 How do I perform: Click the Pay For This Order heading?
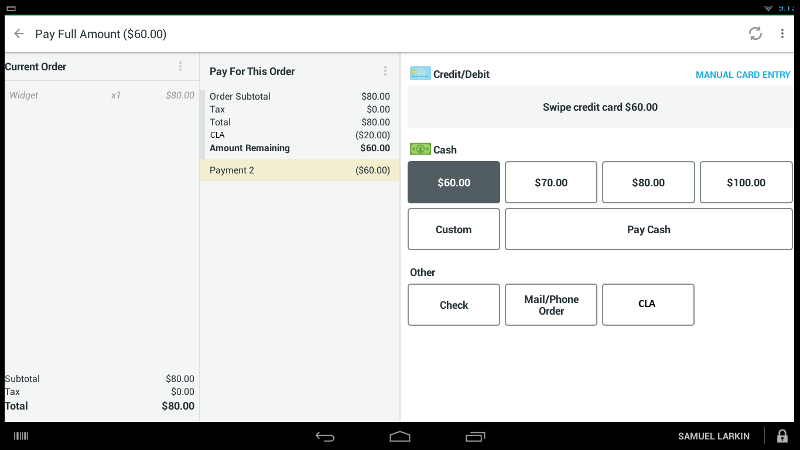pos(252,71)
